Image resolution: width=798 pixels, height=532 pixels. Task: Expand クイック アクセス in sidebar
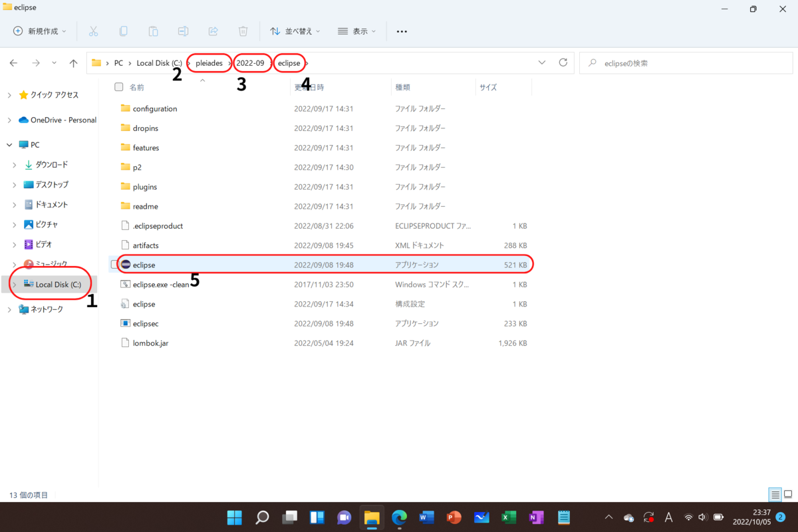9,95
